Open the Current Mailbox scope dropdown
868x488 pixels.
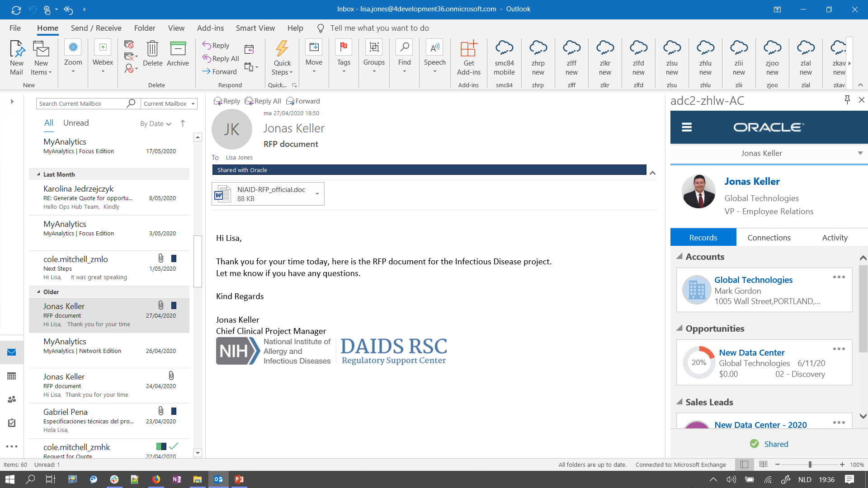[193, 104]
